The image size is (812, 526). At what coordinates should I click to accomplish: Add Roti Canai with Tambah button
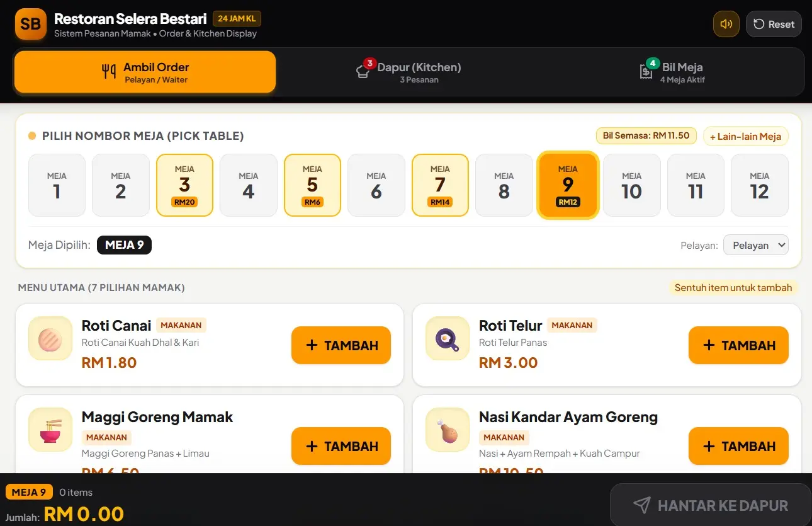pyautogui.click(x=341, y=345)
